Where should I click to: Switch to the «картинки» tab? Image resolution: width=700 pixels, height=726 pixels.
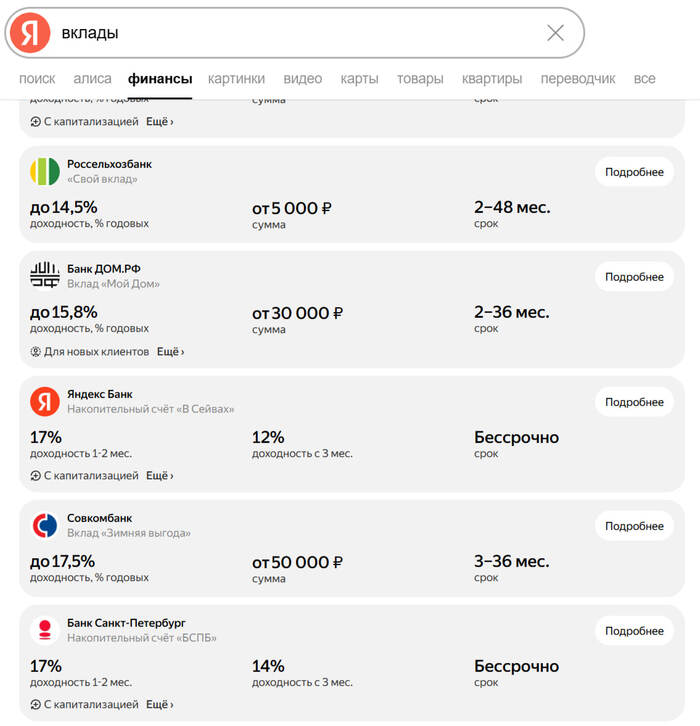point(236,79)
